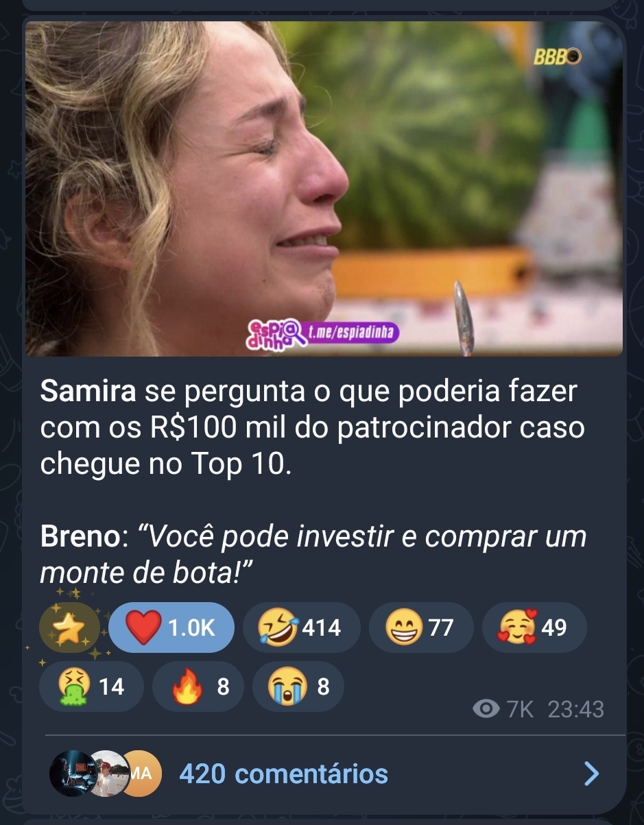This screenshot has height=825, width=644.
Task: Tap the MA commenter avatar
Action: pyautogui.click(x=141, y=774)
